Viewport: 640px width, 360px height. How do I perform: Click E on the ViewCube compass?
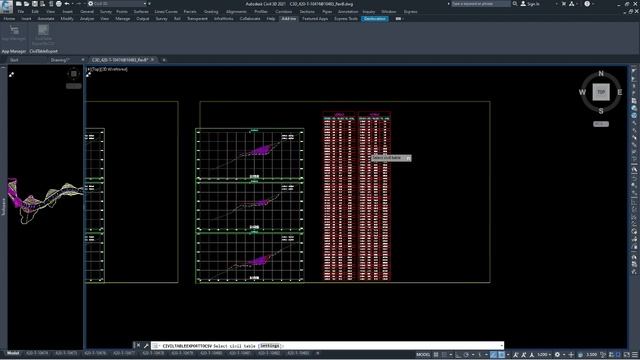click(620, 92)
